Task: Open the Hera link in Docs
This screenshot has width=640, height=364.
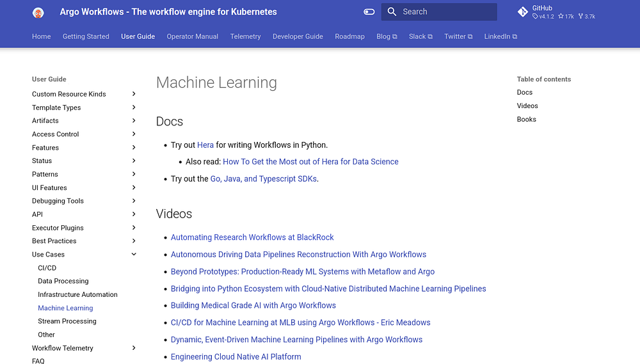Action: [x=205, y=145]
